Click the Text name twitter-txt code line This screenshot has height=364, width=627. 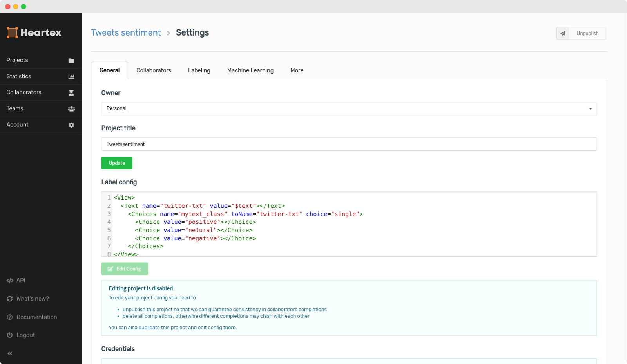pos(203,206)
